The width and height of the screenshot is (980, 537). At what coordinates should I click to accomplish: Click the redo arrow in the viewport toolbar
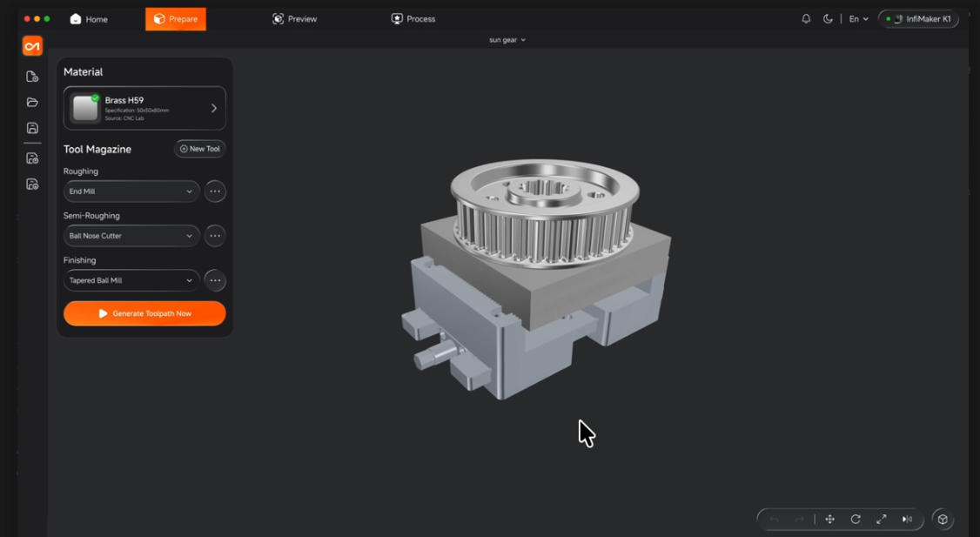point(799,520)
